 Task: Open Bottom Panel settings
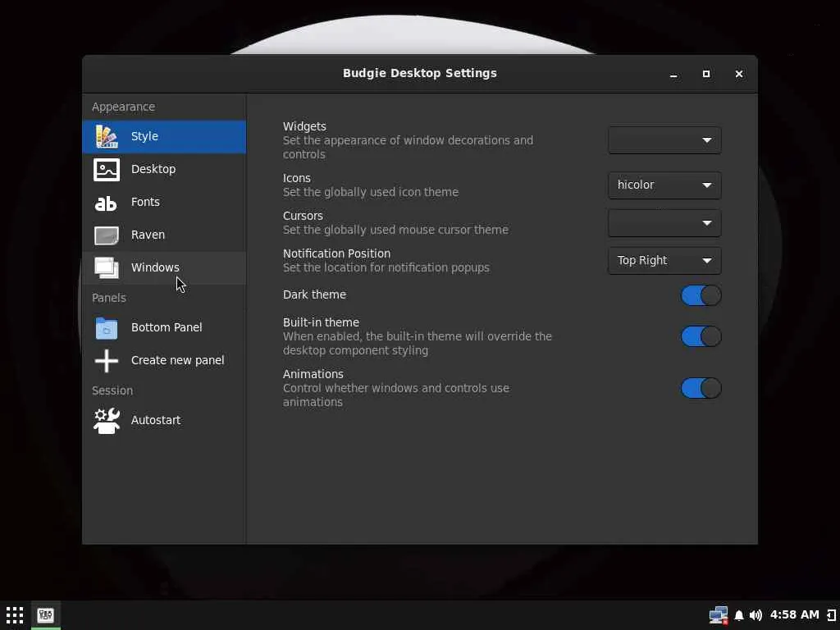click(164, 328)
